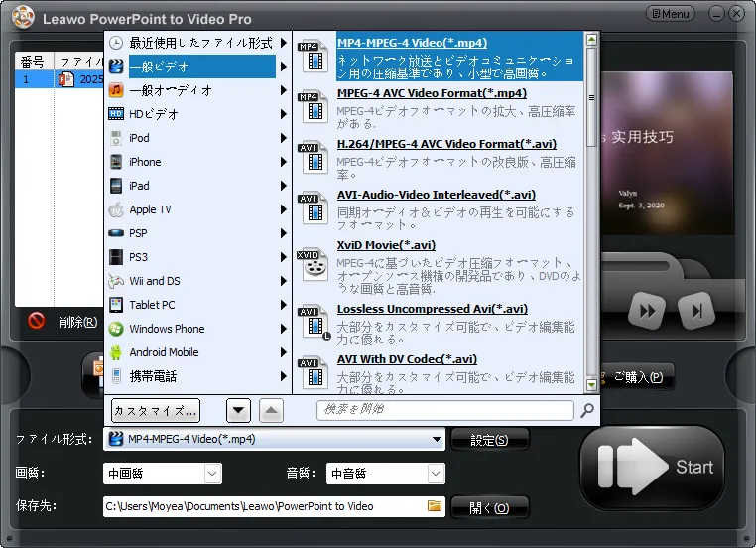Screen dimensions: 756x548
Task: Expand the 最近使用したファイル形式 submenu arrow
Action: tap(284, 43)
